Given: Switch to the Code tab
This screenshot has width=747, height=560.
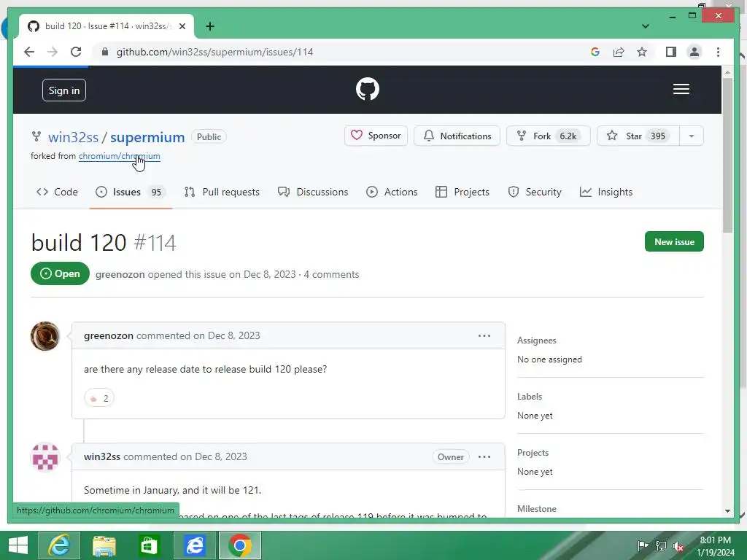Looking at the screenshot, I should point(57,192).
